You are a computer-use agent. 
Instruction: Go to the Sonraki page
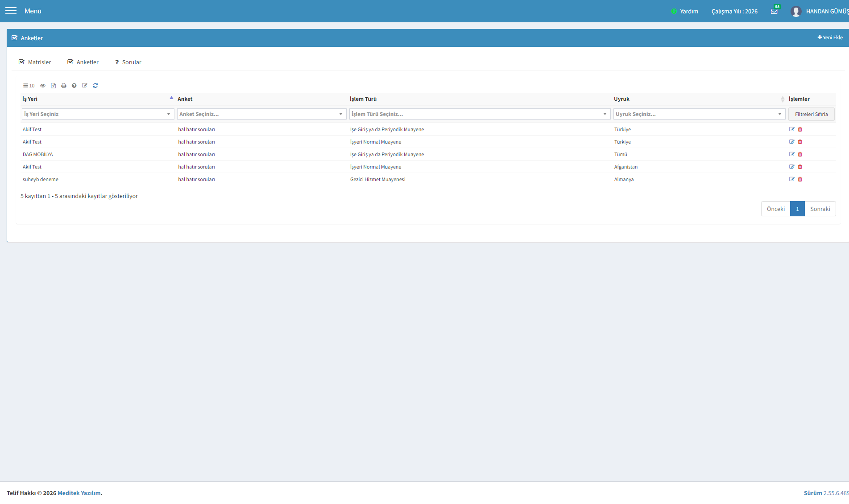(x=820, y=209)
